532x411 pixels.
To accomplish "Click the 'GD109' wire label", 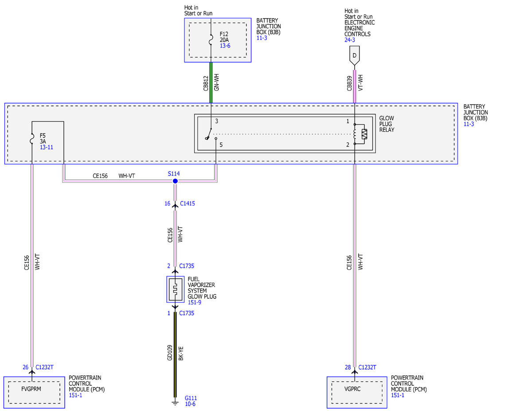I will pyautogui.click(x=170, y=352).
